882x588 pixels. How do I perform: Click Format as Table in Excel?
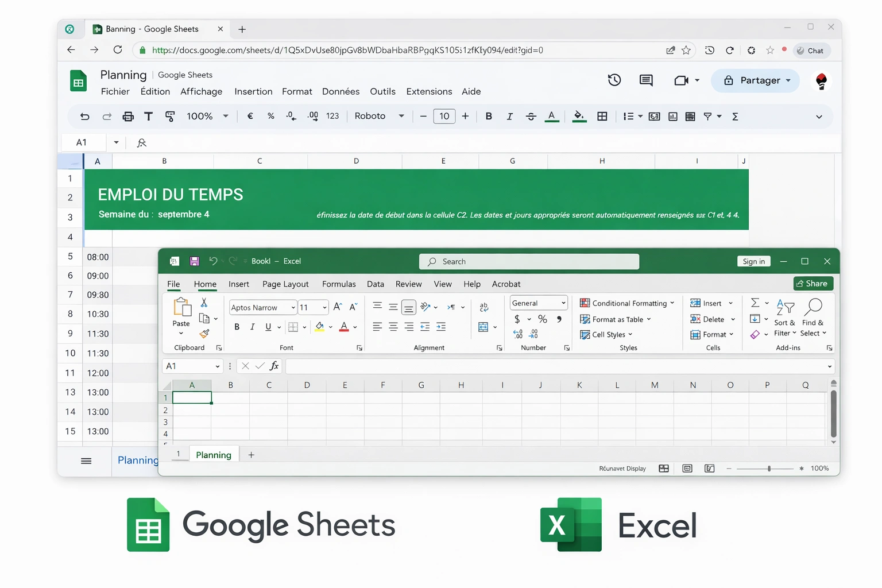pos(615,319)
